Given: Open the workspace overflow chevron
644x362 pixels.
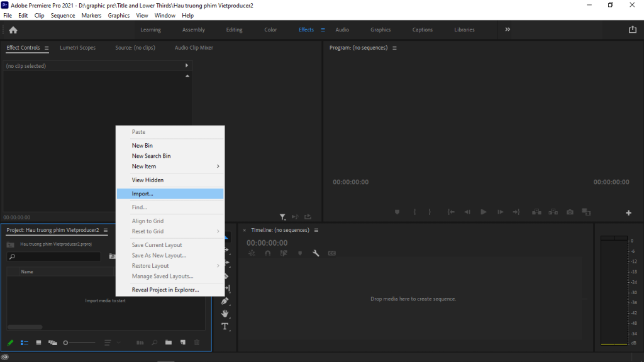Looking at the screenshot, I should (x=508, y=30).
